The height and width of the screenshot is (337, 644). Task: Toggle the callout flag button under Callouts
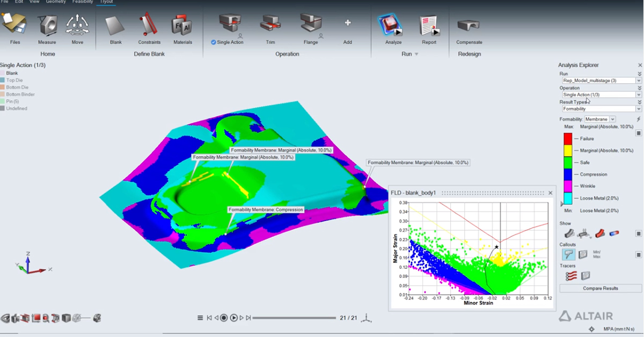point(568,255)
